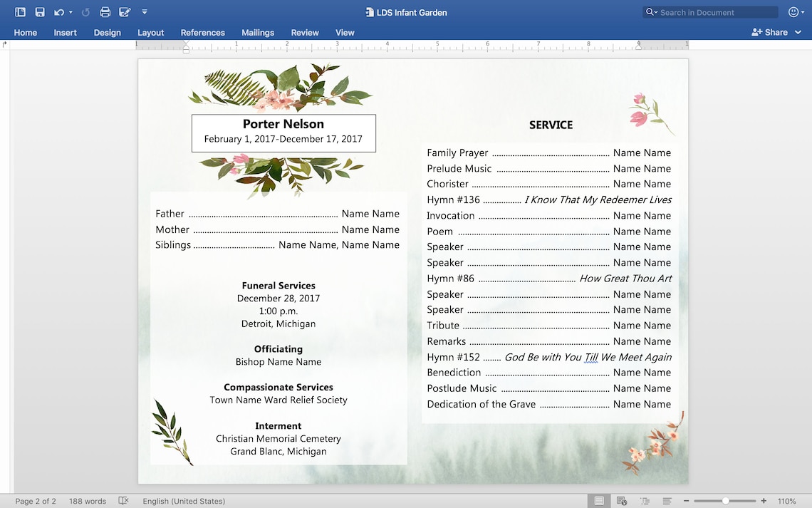812x508 pixels.
Task: Switch to the References ribbon tab
Action: [202, 32]
